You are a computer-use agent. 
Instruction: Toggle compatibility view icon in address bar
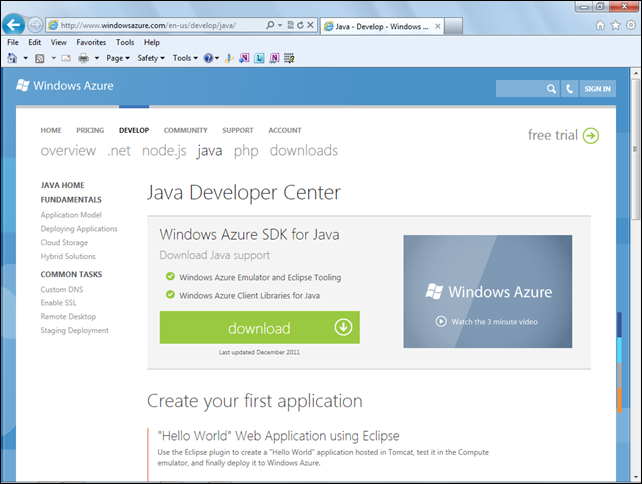coord(290,25)
